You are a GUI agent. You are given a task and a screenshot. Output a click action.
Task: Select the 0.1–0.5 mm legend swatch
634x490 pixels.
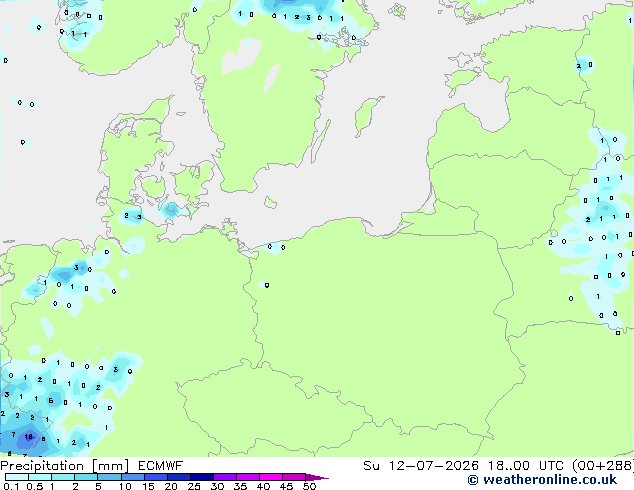[17, 477]
